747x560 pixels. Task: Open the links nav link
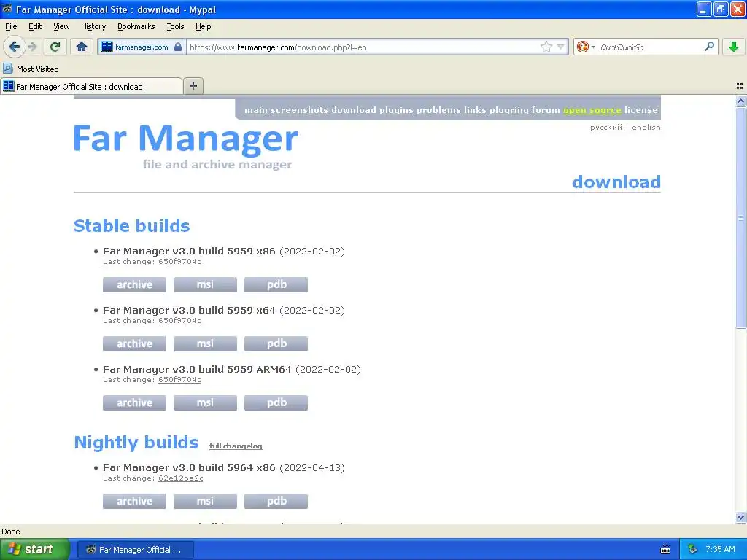tap(475, 110)
